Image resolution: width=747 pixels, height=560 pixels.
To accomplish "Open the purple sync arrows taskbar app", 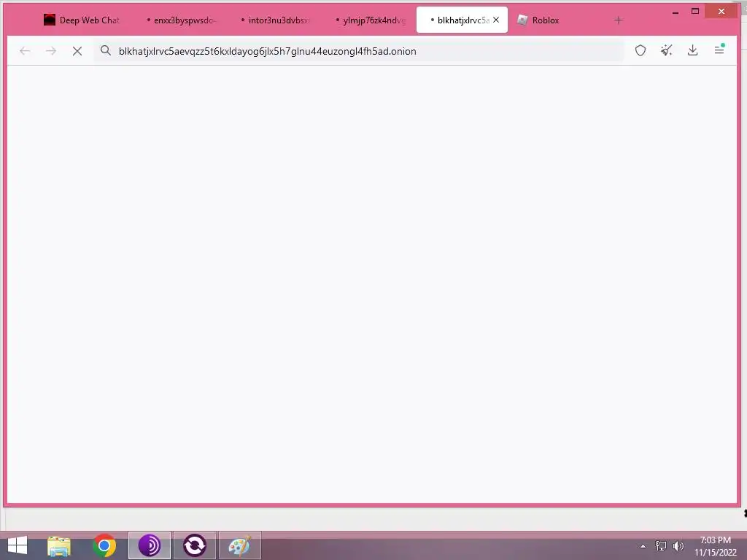I will click(x=194, y=545).
